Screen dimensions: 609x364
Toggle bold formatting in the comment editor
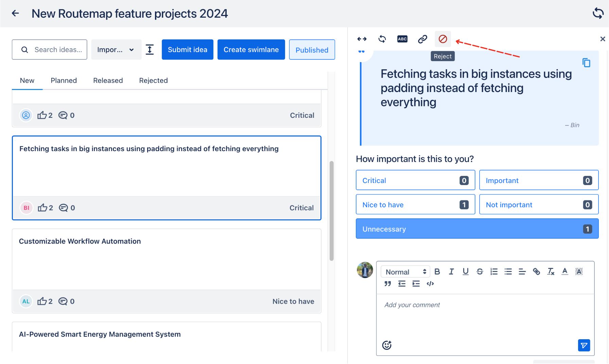pyautogui.click(x=437, y=272)
